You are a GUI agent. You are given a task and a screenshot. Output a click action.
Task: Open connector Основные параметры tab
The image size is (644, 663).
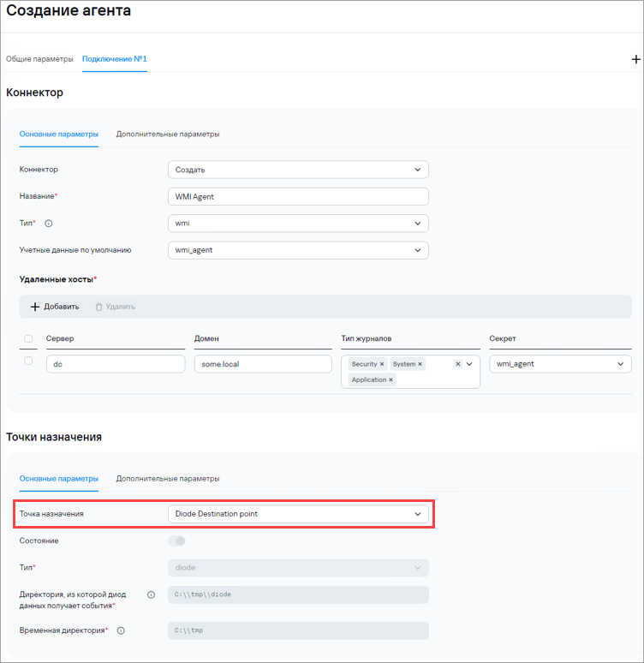click(59, 134)
